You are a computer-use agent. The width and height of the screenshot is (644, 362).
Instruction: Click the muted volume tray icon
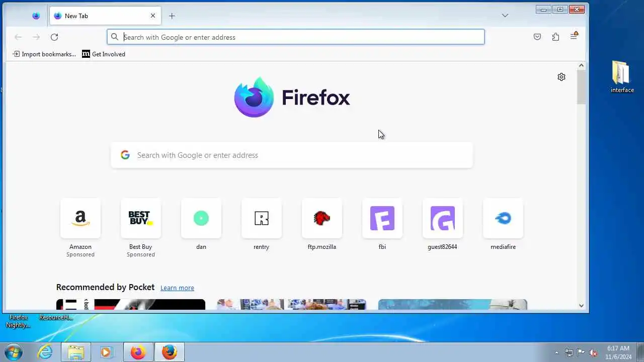[x=593, y=352]
